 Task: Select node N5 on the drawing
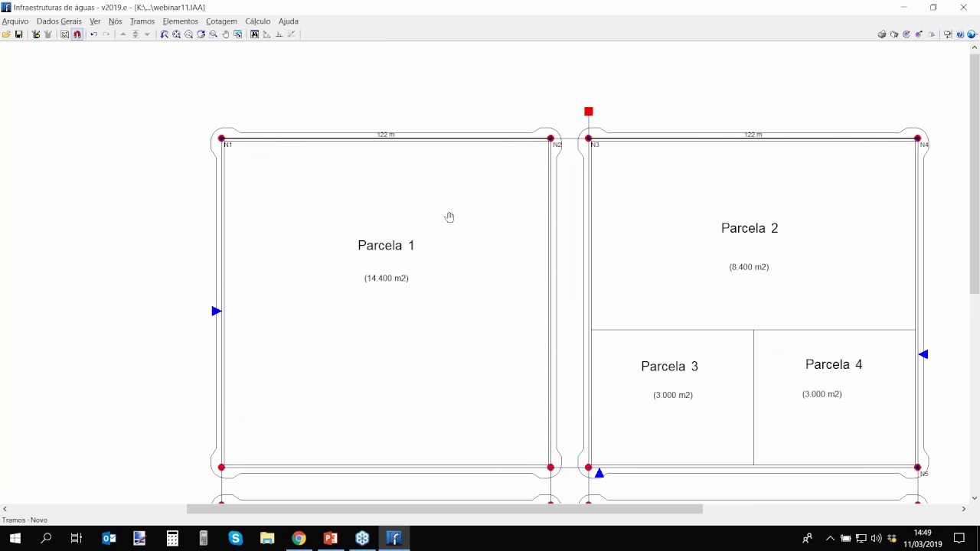click(917, 468)
